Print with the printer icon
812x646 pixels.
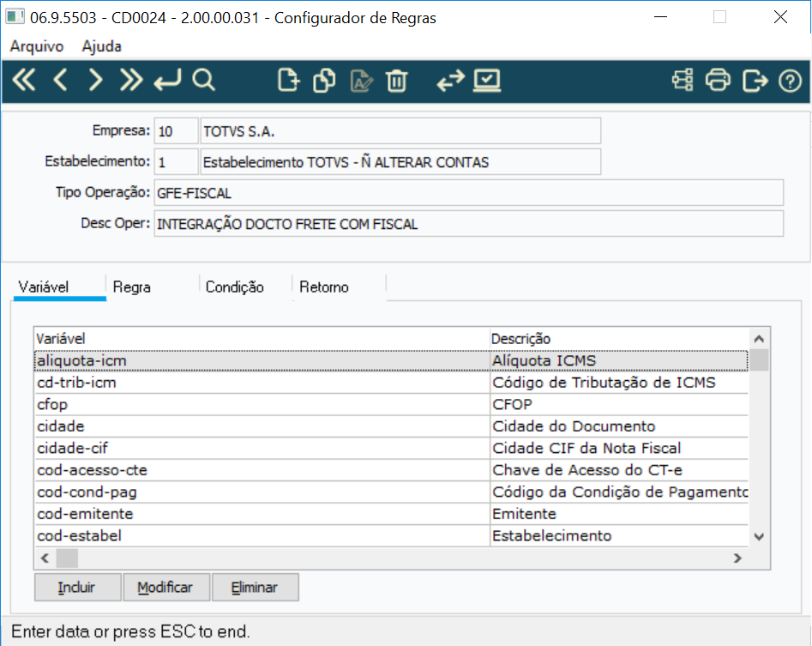pyautogui.click(x=719, y=81)
